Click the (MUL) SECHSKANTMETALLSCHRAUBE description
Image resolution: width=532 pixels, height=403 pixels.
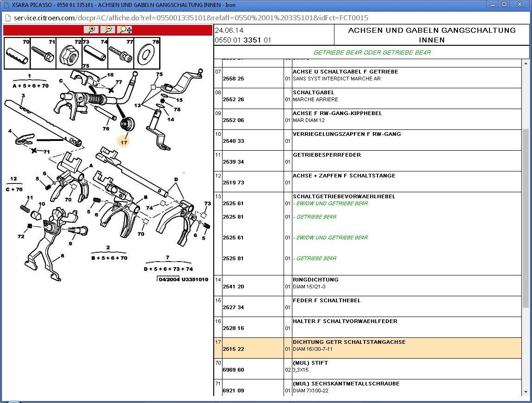[x=346, y=384]
